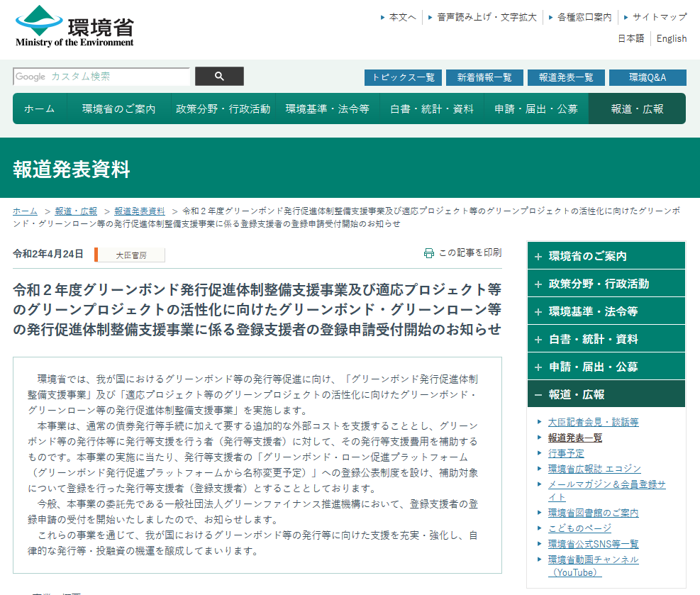Expand the 申請・届出・公募 sidebar section
This screenshot has height=595, width=700.
pos(606,366)
